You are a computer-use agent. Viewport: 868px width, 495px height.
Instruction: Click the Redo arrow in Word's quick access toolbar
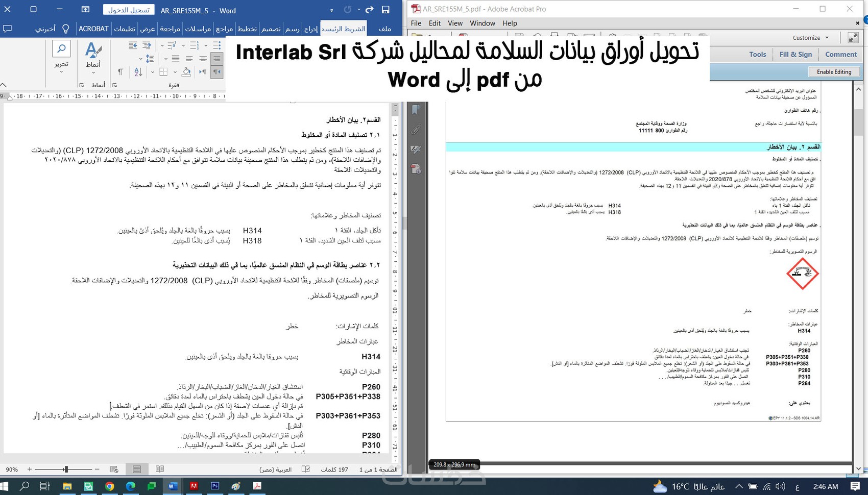pyautogui.click(x=369, y=10)
